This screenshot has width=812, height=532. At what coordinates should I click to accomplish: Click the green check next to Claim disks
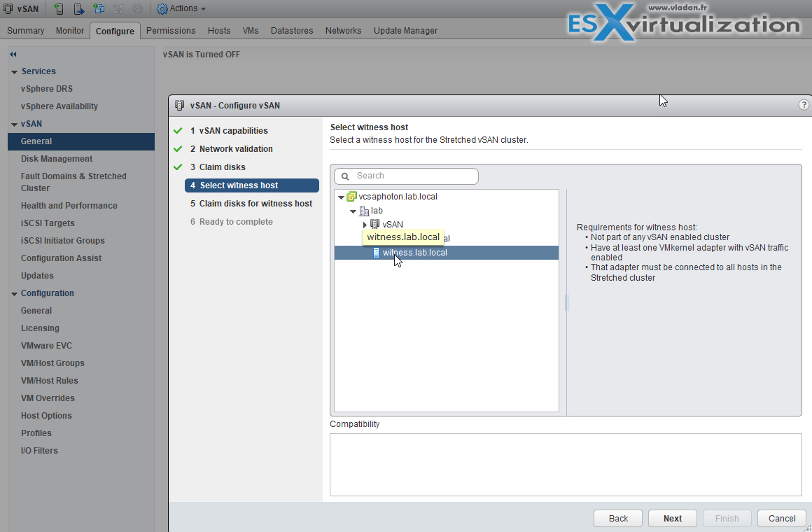click(178, 167)
